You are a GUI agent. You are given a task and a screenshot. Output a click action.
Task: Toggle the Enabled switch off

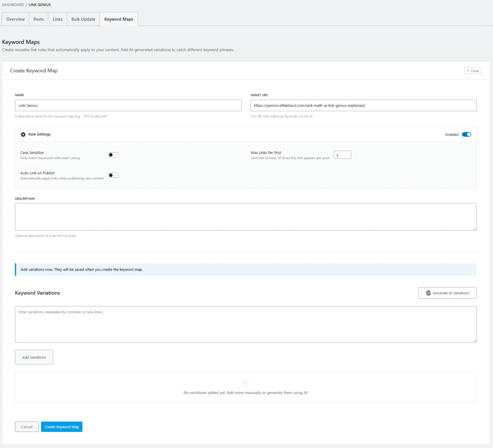click(467, 134)
